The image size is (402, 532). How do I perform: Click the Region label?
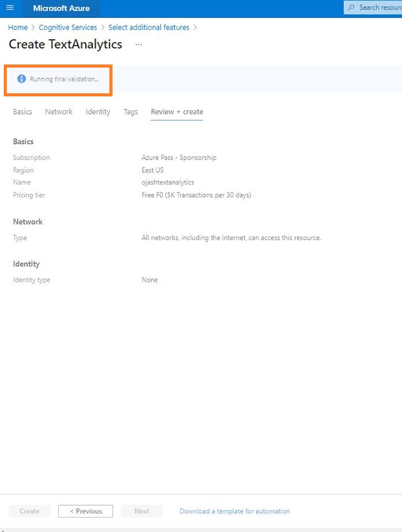(23, 170)
